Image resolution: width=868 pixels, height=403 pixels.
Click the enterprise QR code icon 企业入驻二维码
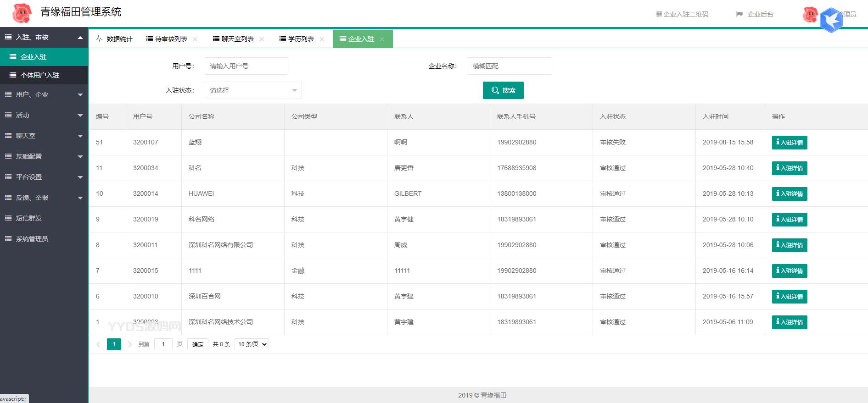click(659, 14)
